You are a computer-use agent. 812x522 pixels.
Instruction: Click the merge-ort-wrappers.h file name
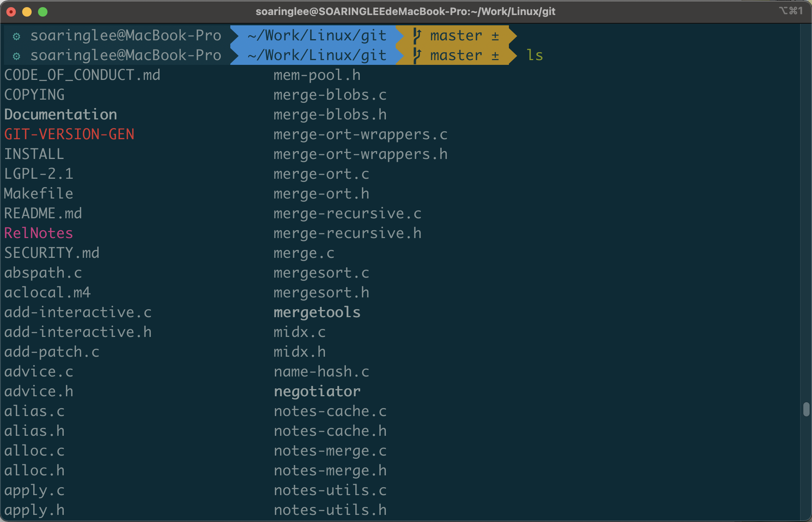pos(361,154)
